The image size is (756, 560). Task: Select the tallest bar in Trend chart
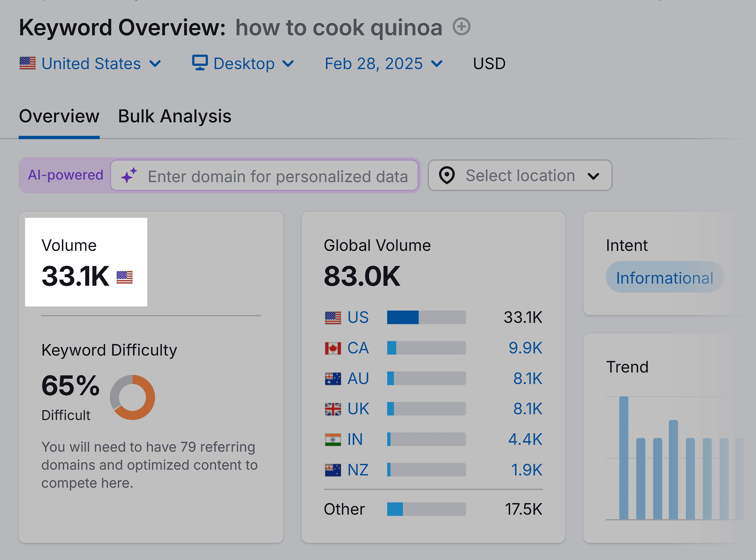click(x=624, y=458)
